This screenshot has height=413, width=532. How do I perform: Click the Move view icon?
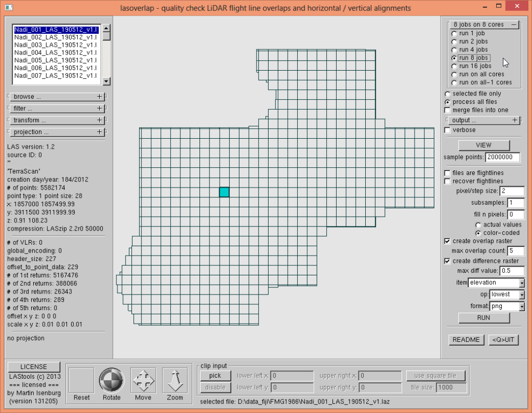(143, 380)
